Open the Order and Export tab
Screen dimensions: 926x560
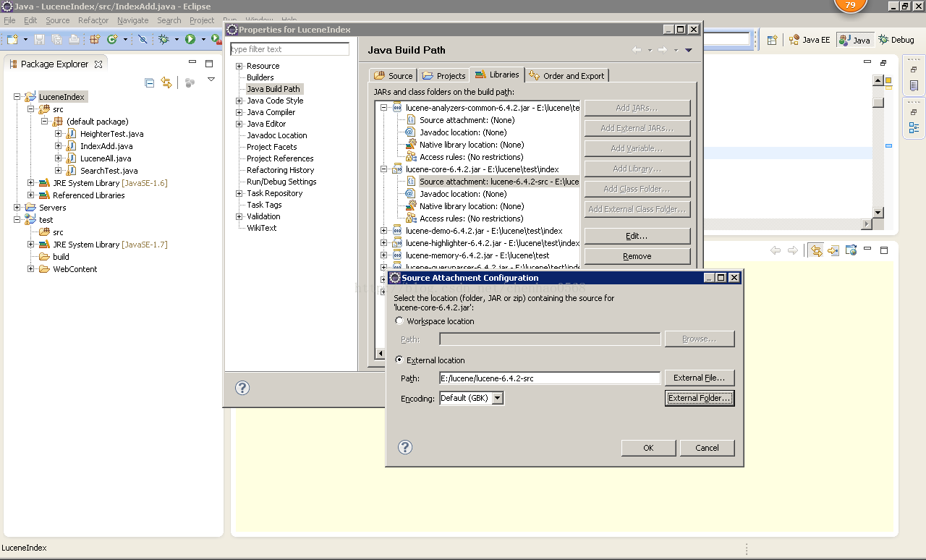coord(566,75)
